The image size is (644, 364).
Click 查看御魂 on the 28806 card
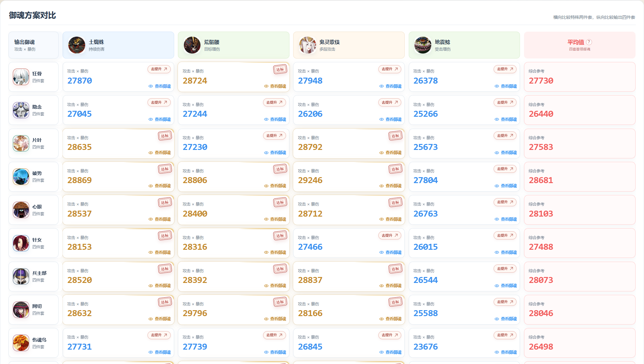(x=275, y=186)
